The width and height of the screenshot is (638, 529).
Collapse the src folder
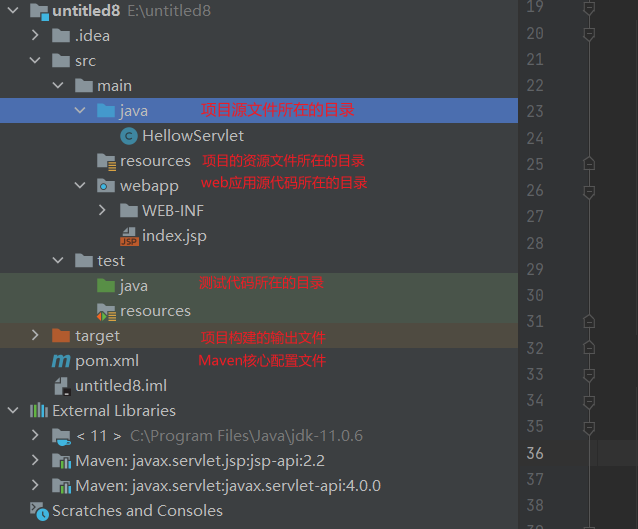(x=35, y=60)
